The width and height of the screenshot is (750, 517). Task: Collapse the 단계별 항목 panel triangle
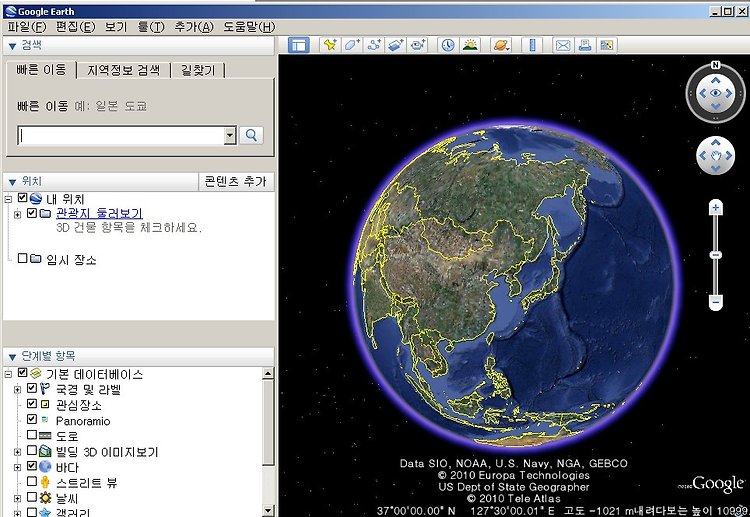tap(12, 357)
